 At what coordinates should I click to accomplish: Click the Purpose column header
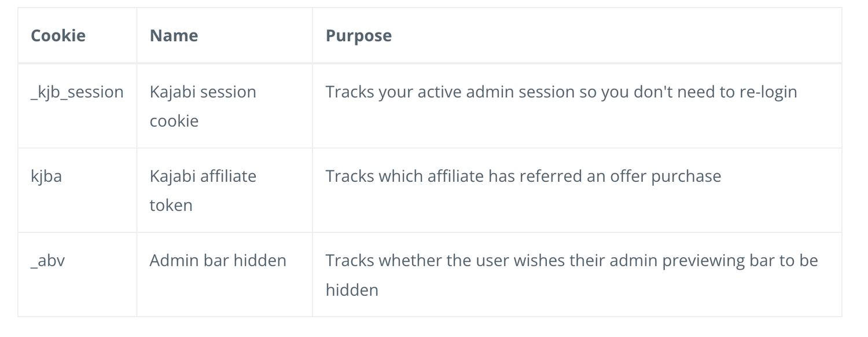[x=358, y=36]
